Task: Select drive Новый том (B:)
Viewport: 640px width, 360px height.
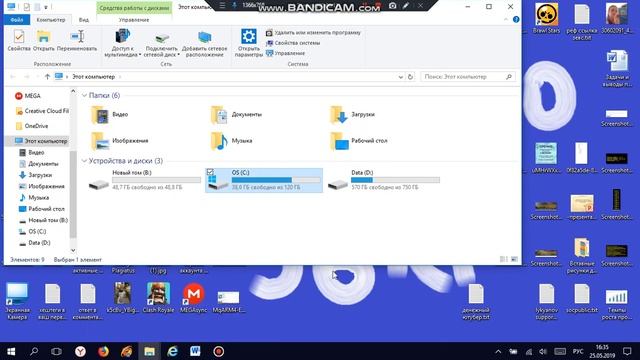Action: coord(145,180)
